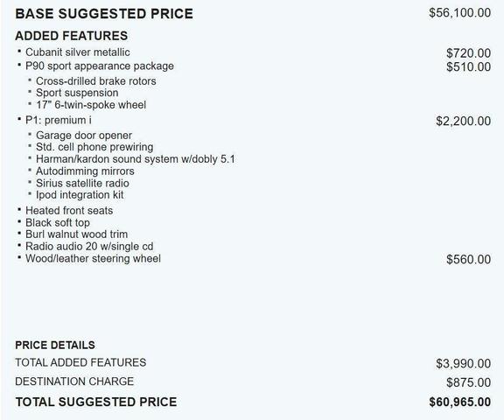
Task: Click Cross-drilled brake rotors sub-item
Action: pos(95,81)
